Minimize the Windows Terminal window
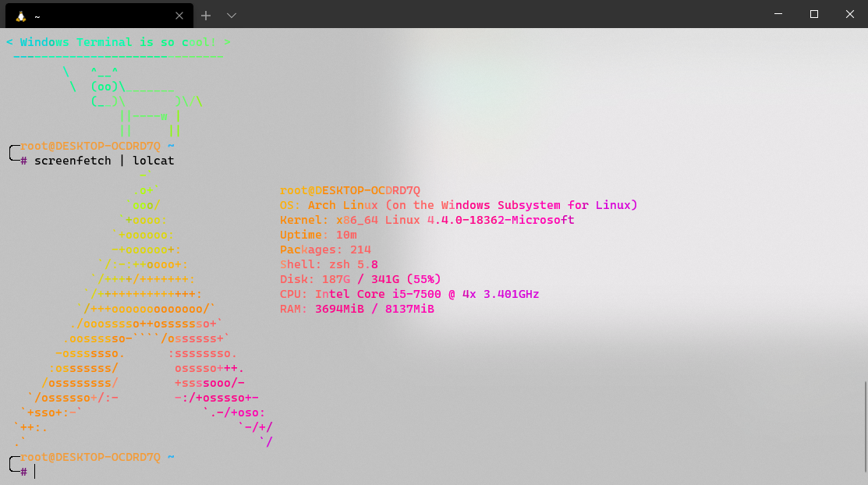 (778, 14)
